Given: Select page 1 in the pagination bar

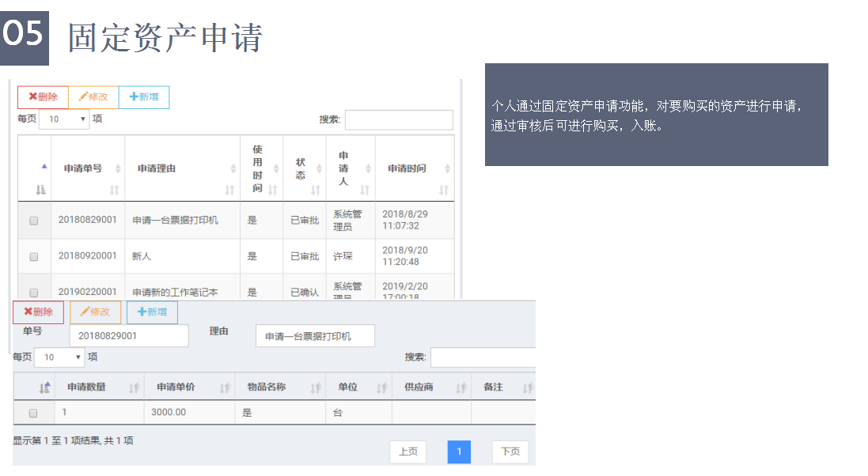Looking at the screenshot, I should [459, 451].
